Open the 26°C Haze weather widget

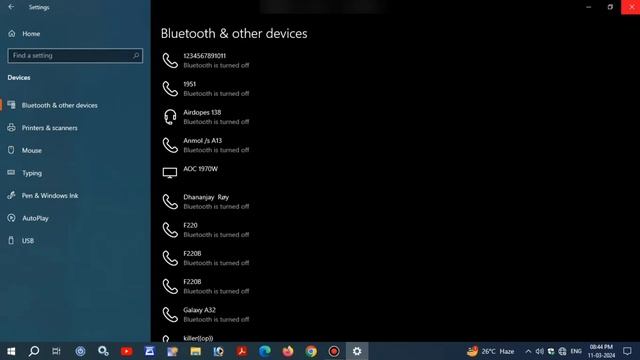tap(491, 351)
